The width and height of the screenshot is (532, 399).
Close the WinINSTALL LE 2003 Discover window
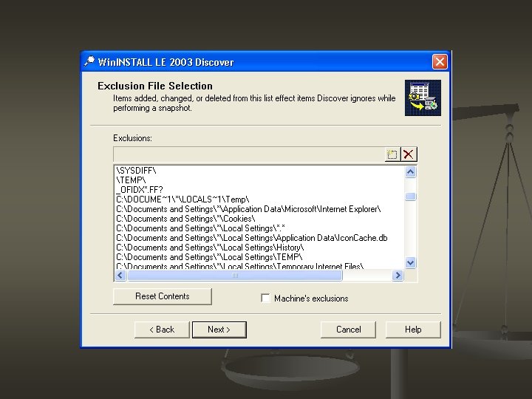(x=440, y=62)
